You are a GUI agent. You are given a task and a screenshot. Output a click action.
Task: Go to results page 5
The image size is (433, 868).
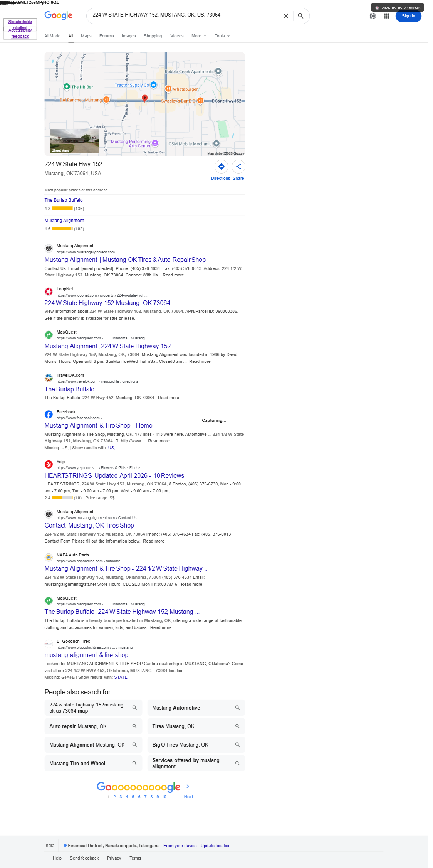[x=133, y=797]
